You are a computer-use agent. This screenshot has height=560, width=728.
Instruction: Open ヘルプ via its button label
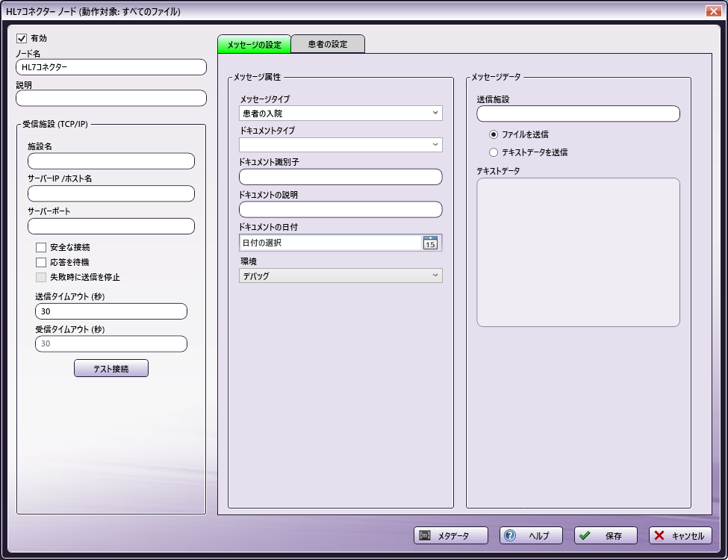(539, 536)
